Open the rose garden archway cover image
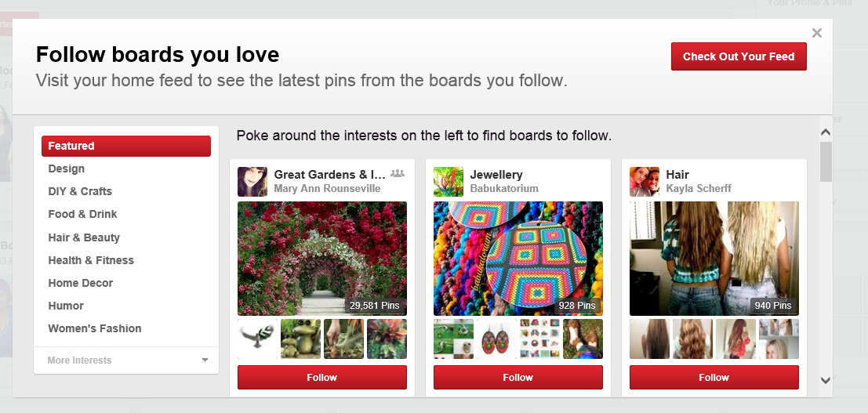The height and width of the screenshot is (413, 868). pyautogui.click(x=321, y=258)
